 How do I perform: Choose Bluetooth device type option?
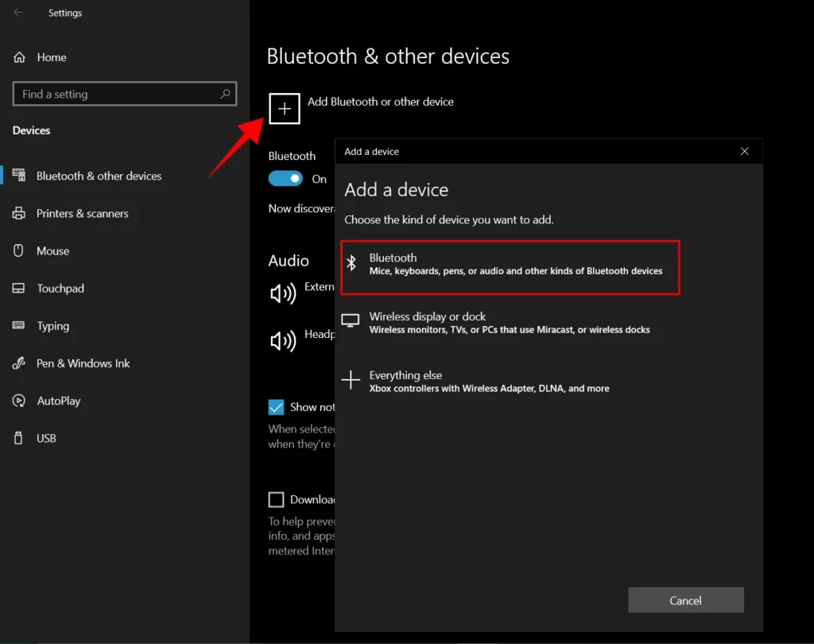click(510, 267)
